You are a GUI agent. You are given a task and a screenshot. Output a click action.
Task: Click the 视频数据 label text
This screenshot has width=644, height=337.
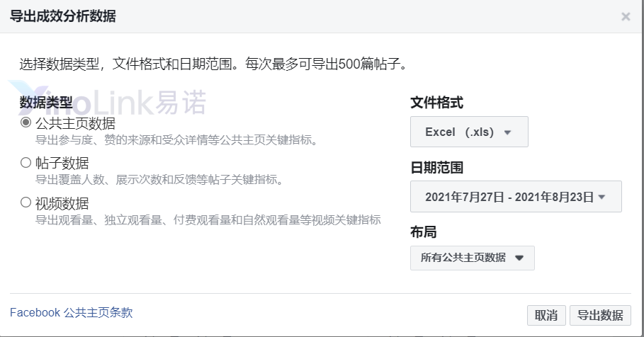62,203
